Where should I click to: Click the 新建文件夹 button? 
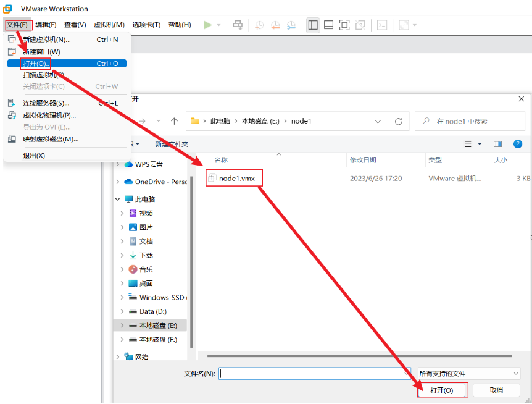click(172, 145)
